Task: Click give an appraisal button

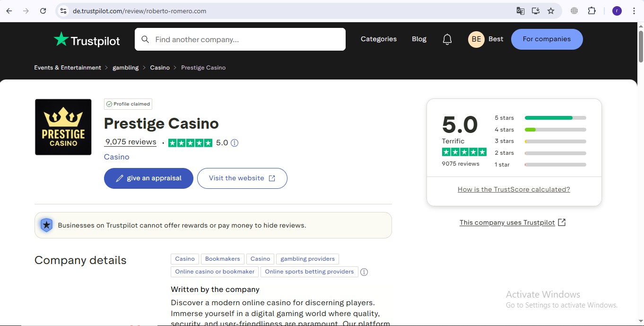Action: click(148, 178)
